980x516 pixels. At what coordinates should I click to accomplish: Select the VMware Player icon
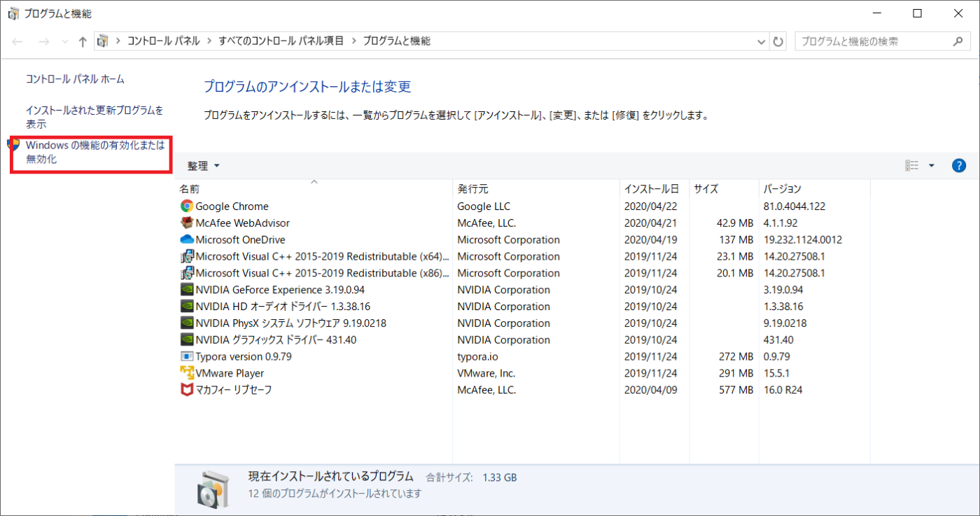point(187,373)
